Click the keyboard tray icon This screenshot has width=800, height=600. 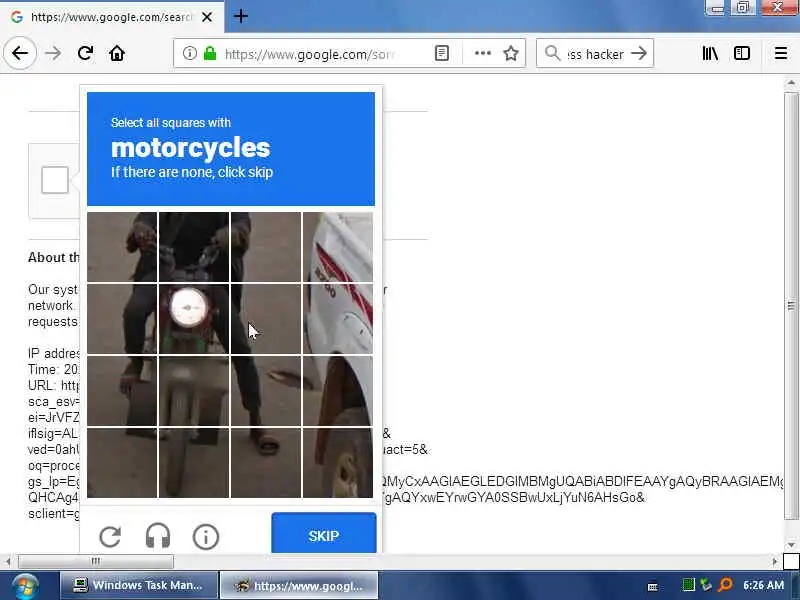click(x=652, y=587)
